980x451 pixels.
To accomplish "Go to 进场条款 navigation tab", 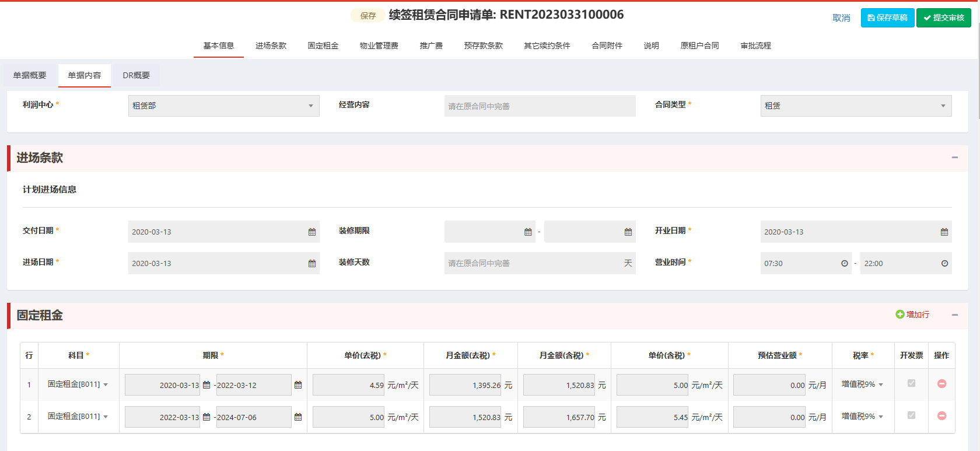I will tap(271, 46).
